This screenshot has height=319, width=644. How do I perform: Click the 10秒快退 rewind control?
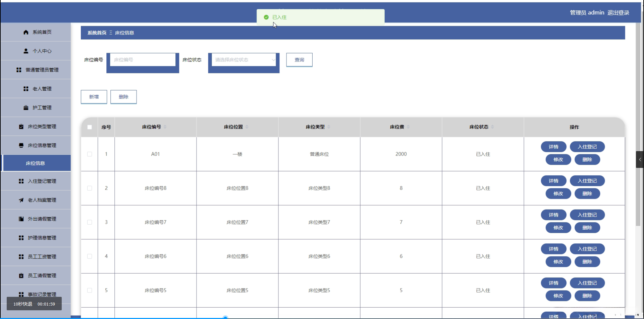(x=23, y=304)
